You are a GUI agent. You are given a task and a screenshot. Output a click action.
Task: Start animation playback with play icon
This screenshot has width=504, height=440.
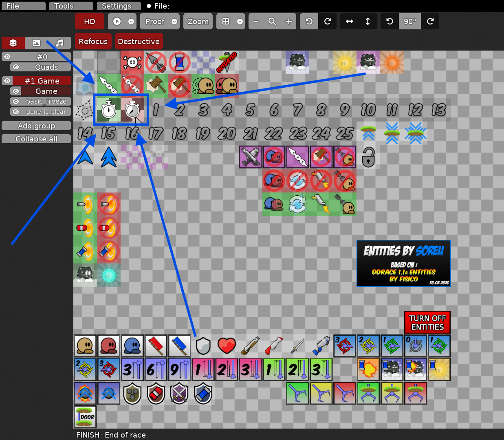[x=117, y=21]
